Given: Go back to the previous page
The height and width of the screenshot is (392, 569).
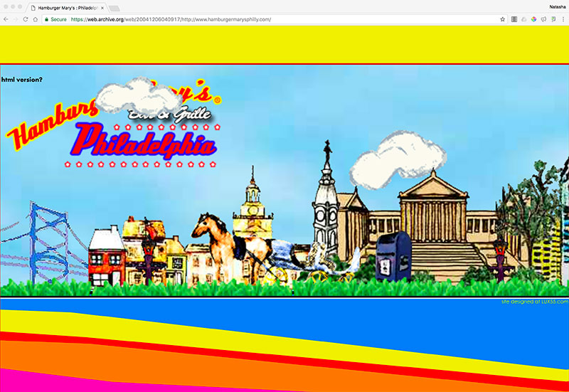Looking at the screenshot, I should point(6,19).
